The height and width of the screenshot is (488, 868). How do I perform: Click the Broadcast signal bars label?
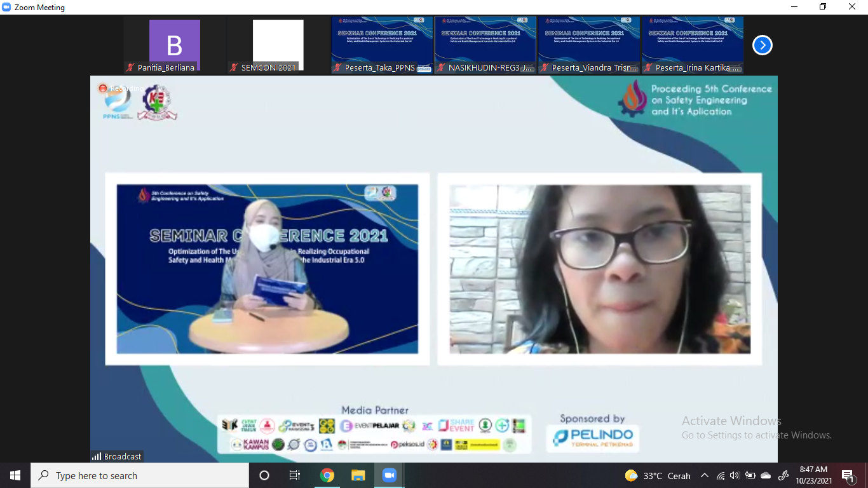[x=117, y=456]
